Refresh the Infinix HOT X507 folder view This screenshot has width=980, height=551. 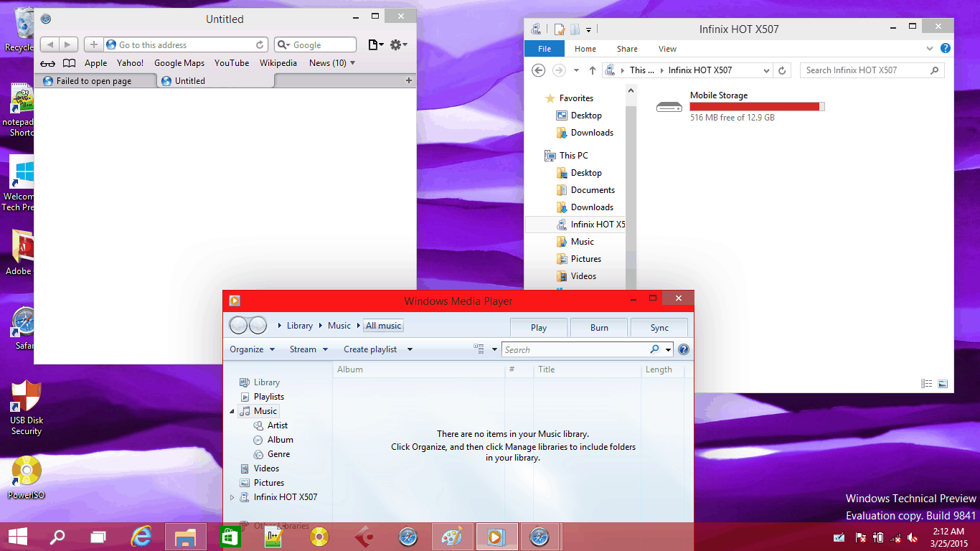pos(782,70)
